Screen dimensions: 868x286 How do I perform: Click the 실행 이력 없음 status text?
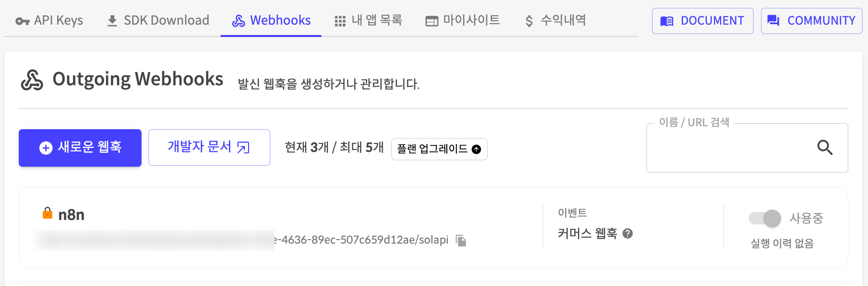(782, 244)
